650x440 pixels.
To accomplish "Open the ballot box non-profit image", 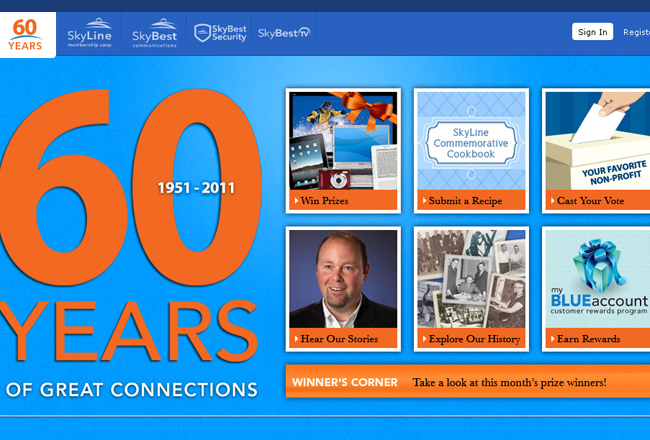I will [597, 141].
